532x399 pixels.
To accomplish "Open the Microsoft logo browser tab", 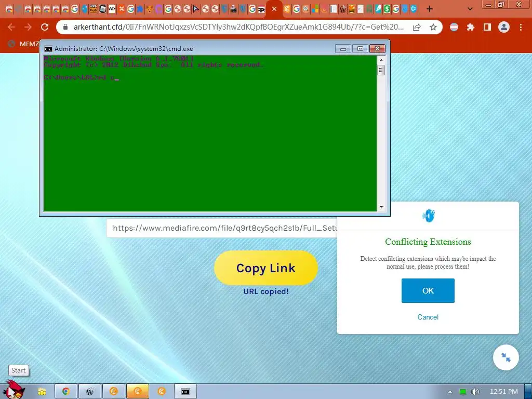I will tap(315, 9).
